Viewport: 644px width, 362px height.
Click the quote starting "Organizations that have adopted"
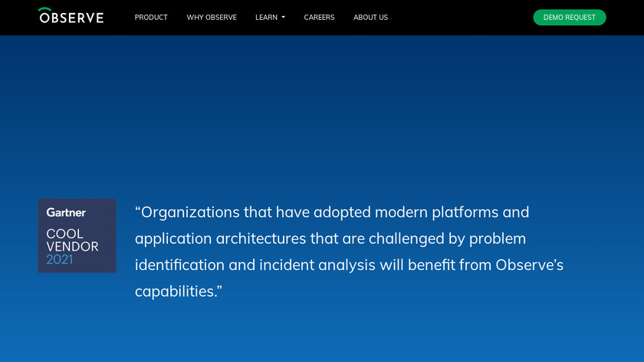(349, 252)
